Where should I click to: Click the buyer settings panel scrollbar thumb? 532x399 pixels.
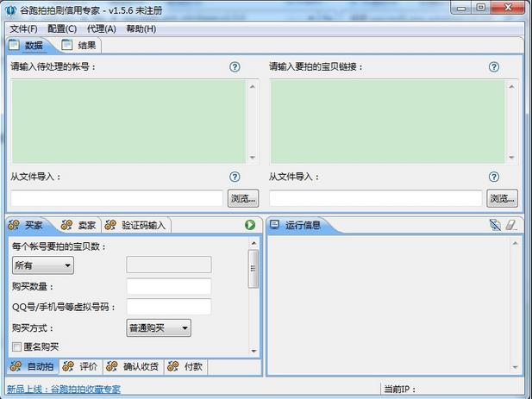pyautogui.click(x=253, y=269)
